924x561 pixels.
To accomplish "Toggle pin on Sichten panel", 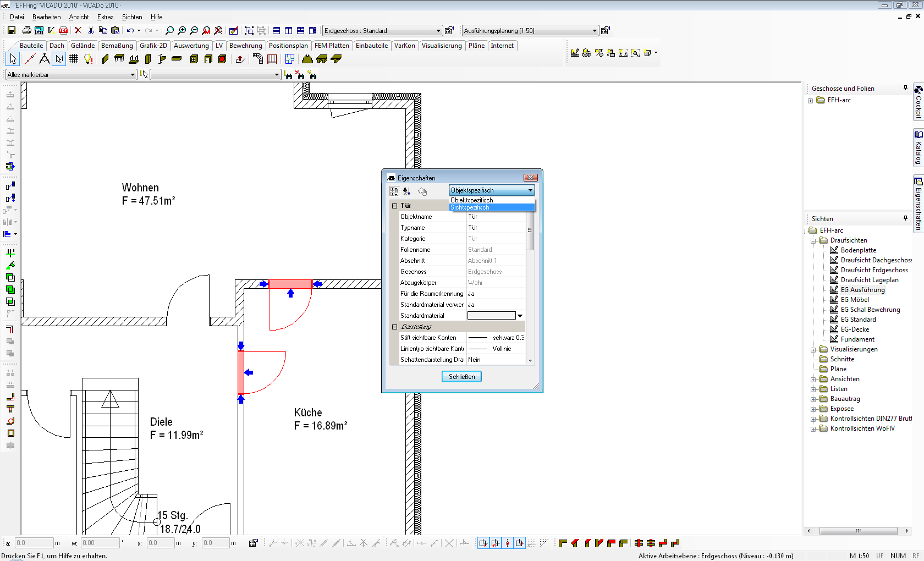I will pyautogui.click(x=905, y=218).
